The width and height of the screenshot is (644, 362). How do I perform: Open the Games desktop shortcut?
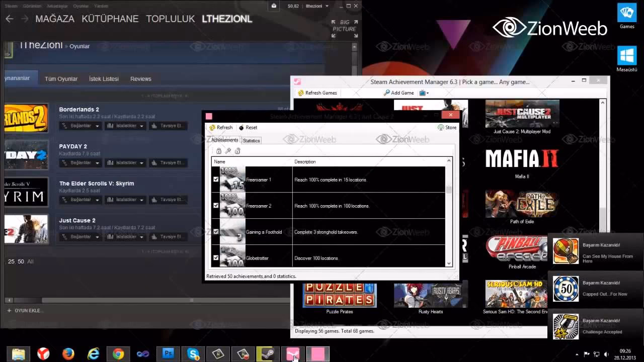tap(627, 16)
